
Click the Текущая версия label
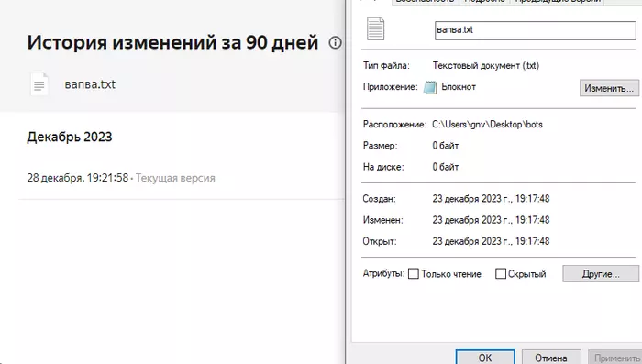175,178
